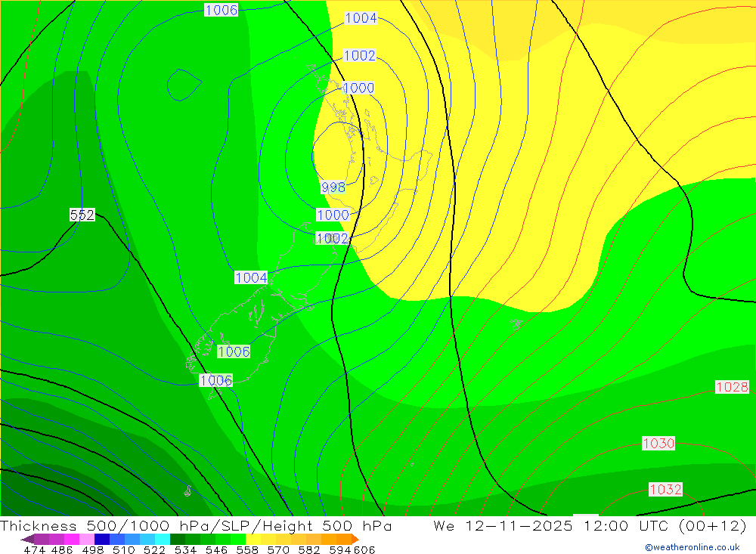Click the 1004 isobar label near top
Screen dimensions: 756x554
pos(361,18)
